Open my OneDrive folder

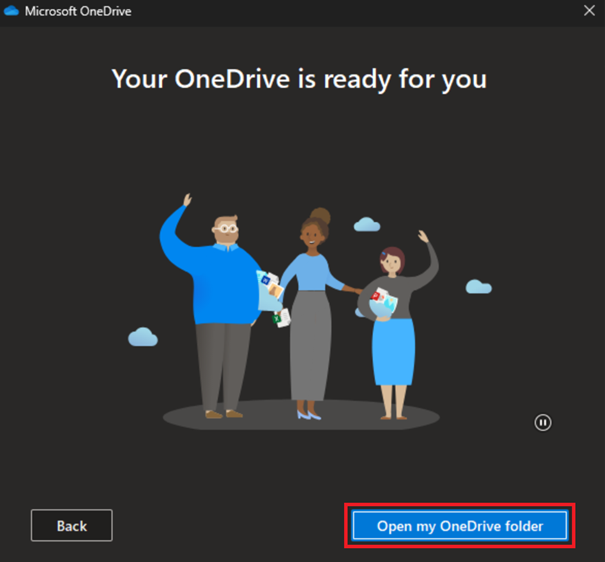[459, 526]
